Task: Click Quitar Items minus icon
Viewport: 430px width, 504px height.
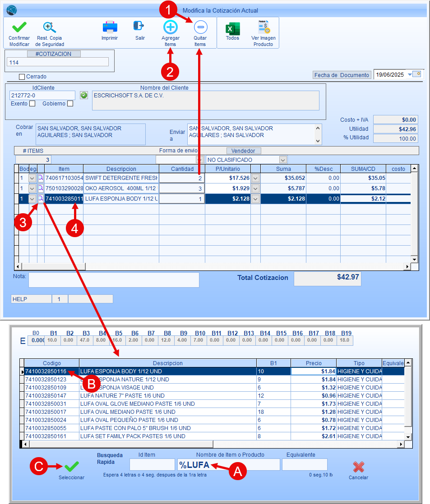Action: (x=200, y=27)
